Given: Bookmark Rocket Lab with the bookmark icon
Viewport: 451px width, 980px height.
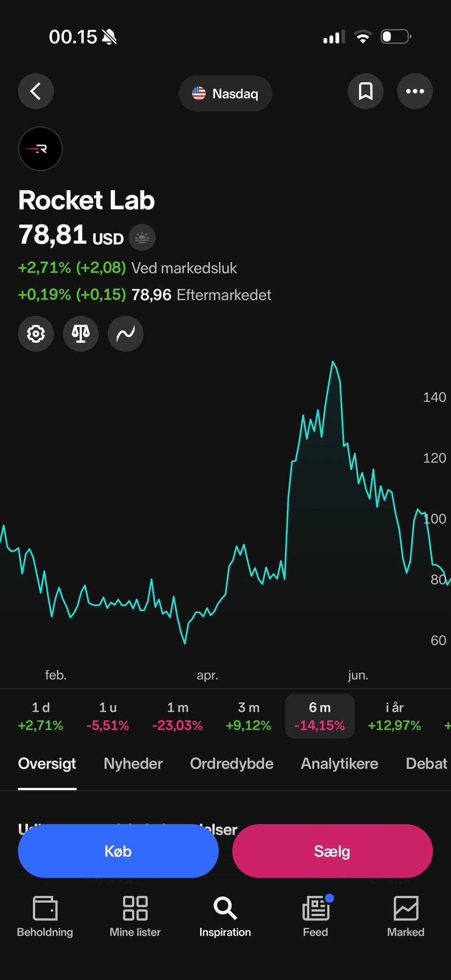Looking at the screenshot, I should click(365, 91).
